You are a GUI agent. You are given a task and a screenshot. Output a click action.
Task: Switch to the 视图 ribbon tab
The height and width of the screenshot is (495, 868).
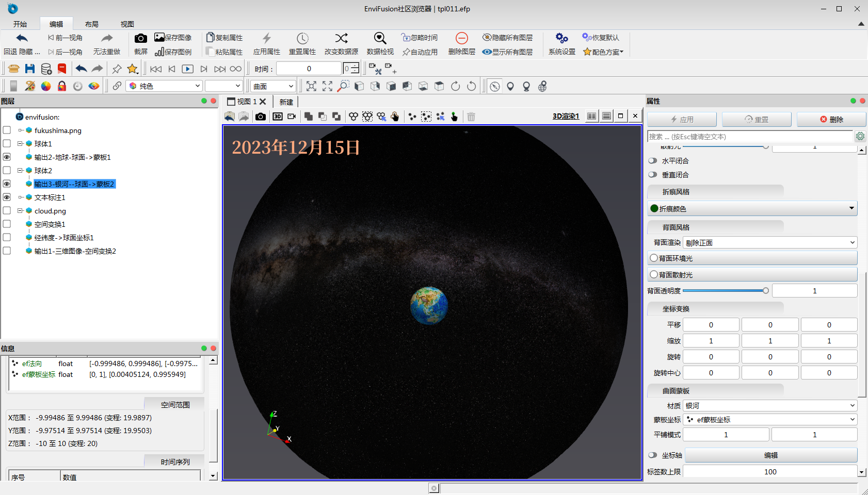pos(127,24)
